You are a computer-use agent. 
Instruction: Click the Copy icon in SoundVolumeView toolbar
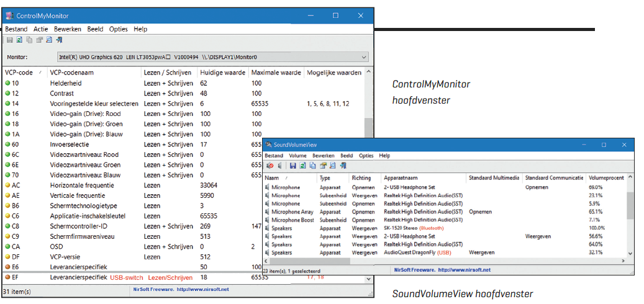[x=312, y=166]
